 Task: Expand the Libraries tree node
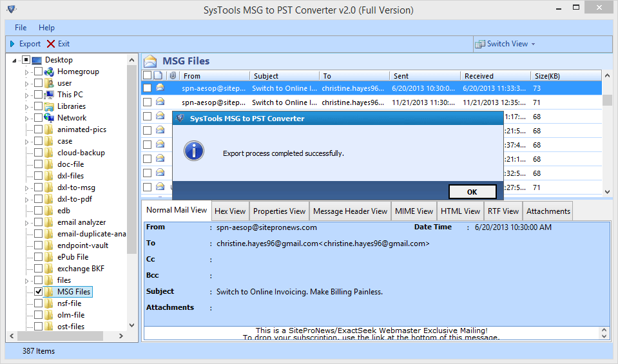[x=27, y=107]
